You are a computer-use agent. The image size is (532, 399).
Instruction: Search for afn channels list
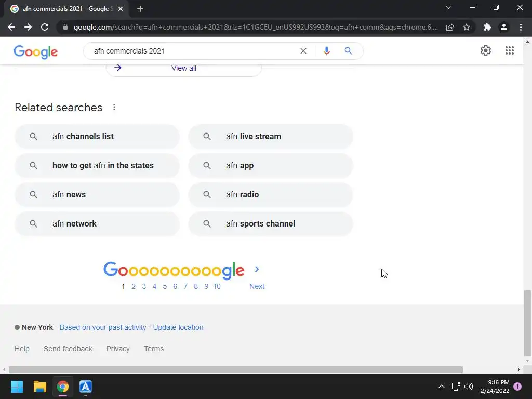tap(97, 137)
